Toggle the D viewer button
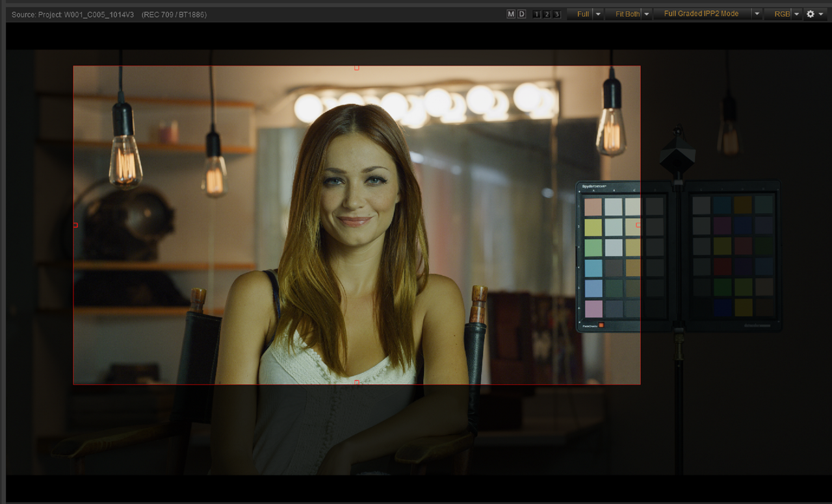This screenshot has width=832, height=504. tap(521, 14)
